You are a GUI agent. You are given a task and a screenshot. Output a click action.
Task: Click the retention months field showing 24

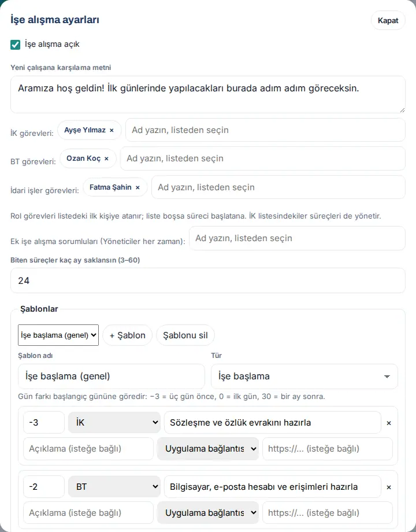208,280
